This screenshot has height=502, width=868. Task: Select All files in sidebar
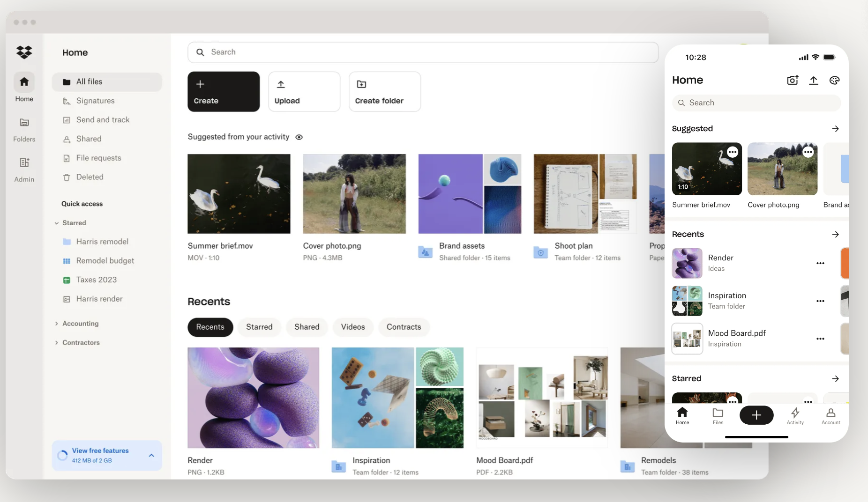click(107, 81)
